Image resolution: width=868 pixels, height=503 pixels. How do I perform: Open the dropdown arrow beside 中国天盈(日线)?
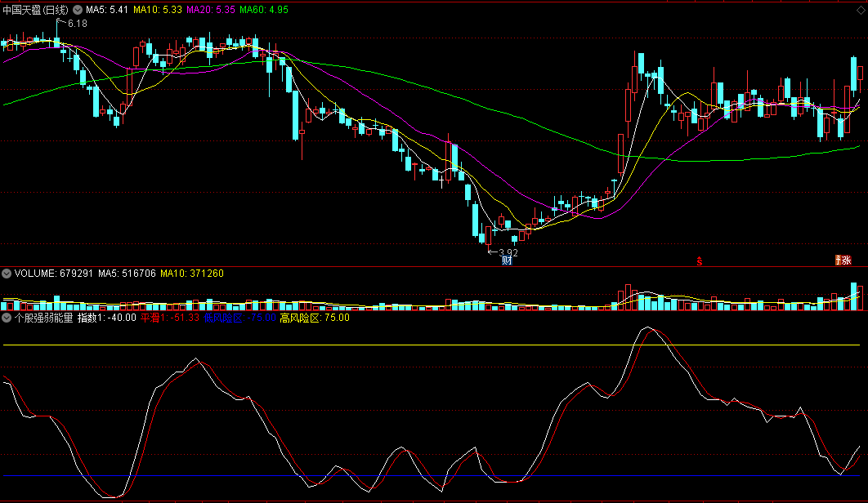[78, 10]
